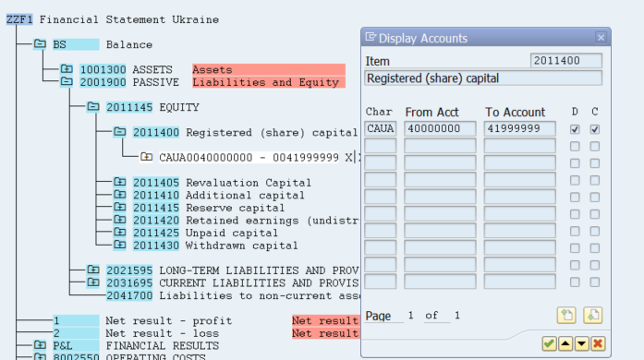The width and height of the screenshot is (644, 360).
Task: Expand the 1001300 ASSETS folder
Action: pyautogui.click(x=67, y=68)
